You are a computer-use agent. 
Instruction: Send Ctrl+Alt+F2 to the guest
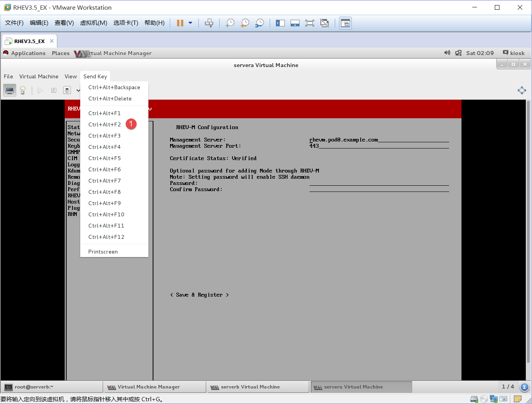click(114, 124)
